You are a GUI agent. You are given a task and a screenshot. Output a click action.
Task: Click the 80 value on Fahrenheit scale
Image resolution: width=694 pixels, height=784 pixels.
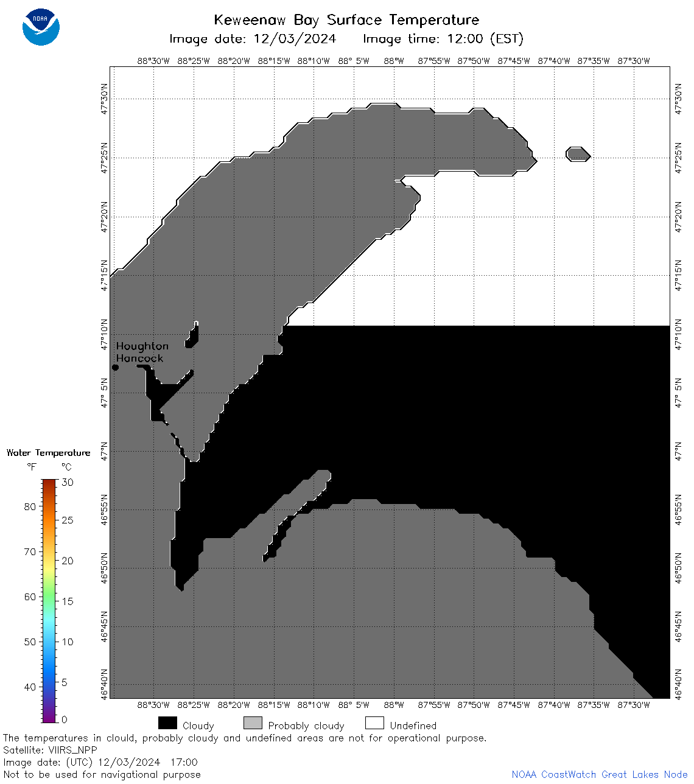pyautogui.click(x=30, y=506)
